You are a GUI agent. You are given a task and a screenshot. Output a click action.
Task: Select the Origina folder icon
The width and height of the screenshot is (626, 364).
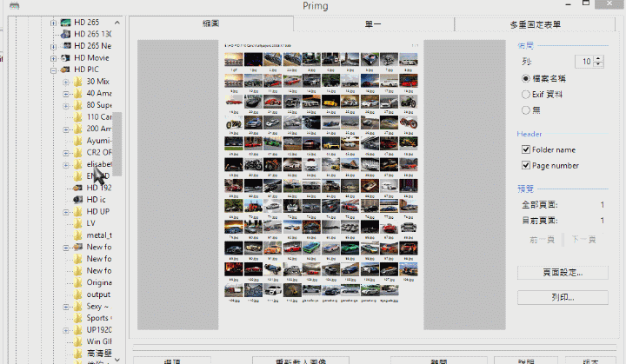click(78, 282)
